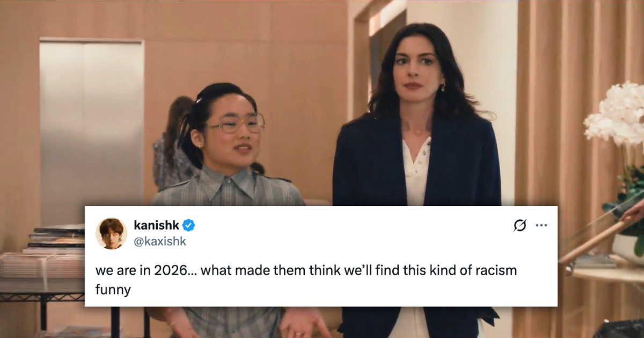Open the three-dot more options menu
This screenshot has height=338, width=644.
pos(541,225)
